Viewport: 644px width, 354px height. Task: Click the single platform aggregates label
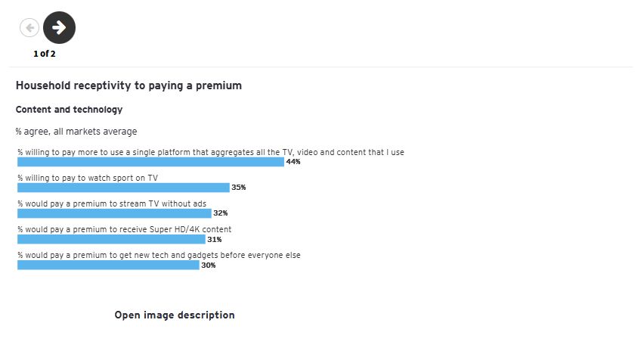(x=211, y=152)
